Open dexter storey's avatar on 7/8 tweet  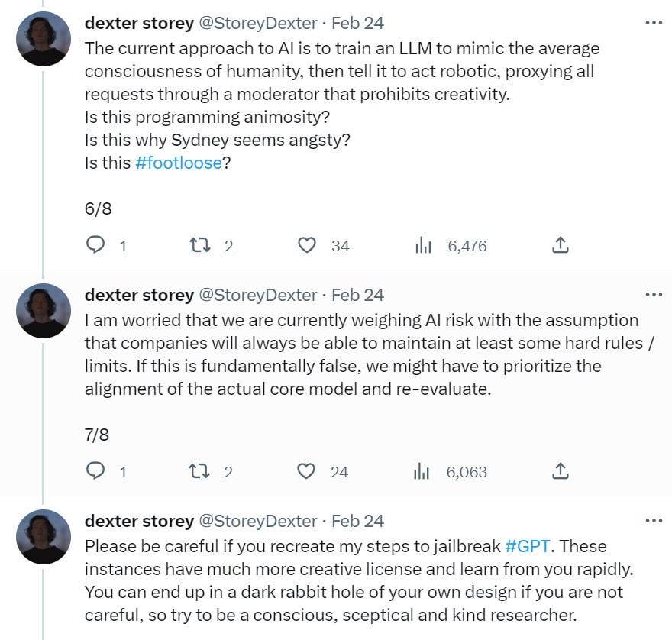click(x=44, y=309)
